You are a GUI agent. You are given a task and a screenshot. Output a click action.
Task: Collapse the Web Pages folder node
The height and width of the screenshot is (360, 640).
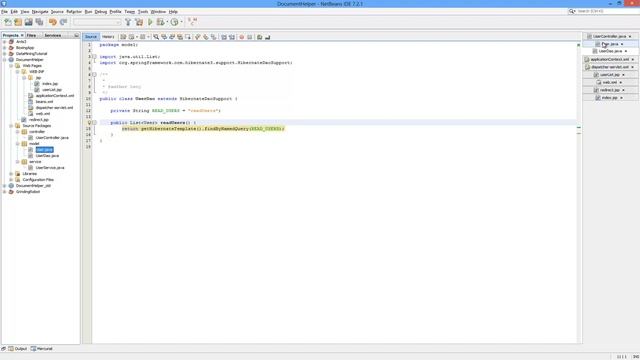pyautogui.click(x=11, y=66)
